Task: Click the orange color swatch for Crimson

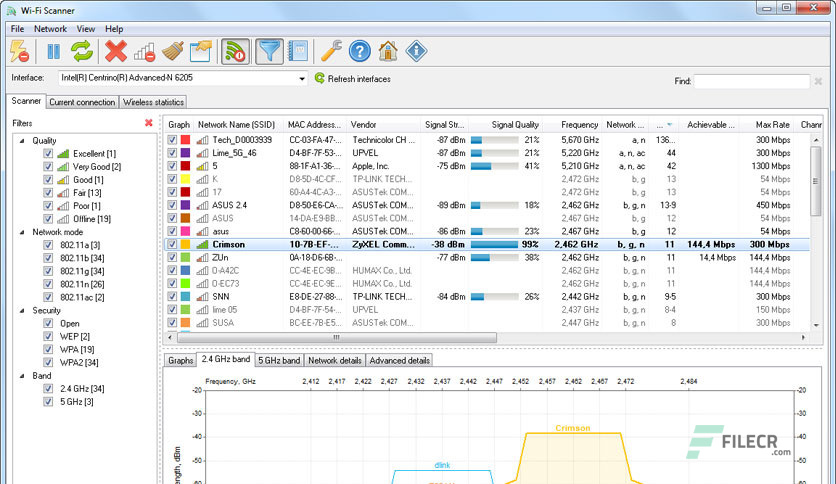Action: pos(186,245)
